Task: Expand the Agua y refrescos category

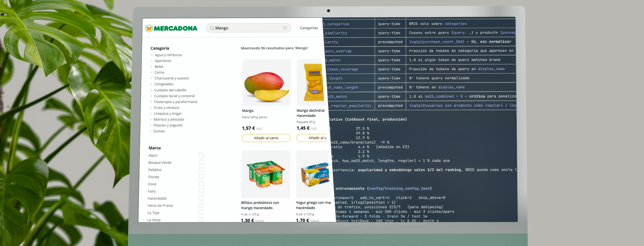Action: (x=168, y=55)
